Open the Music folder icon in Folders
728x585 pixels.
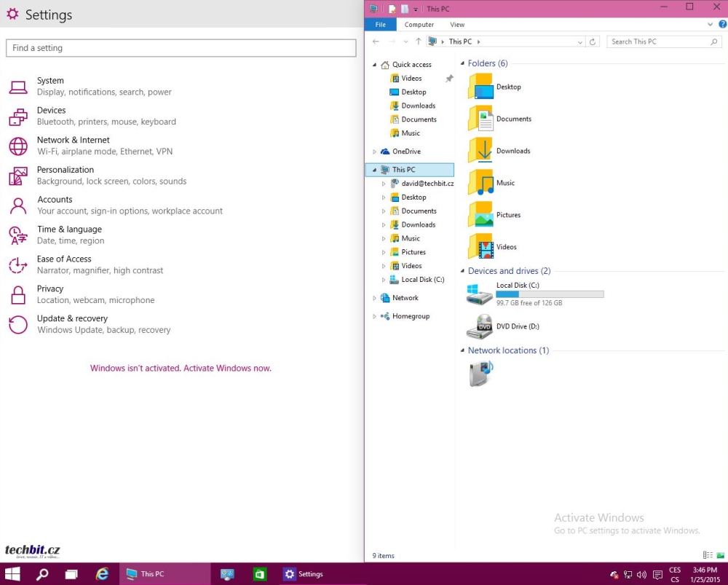481,183
